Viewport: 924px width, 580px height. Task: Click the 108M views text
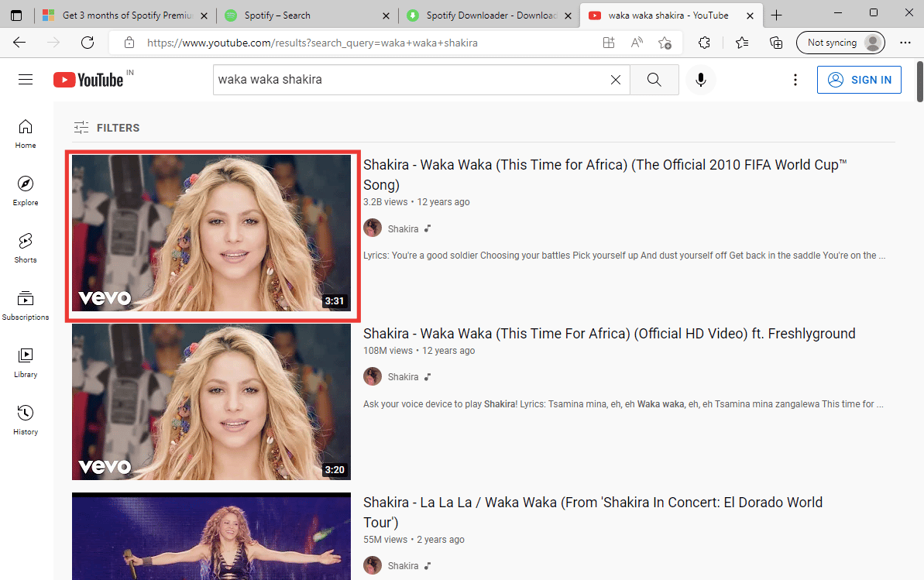click(388, 351)
